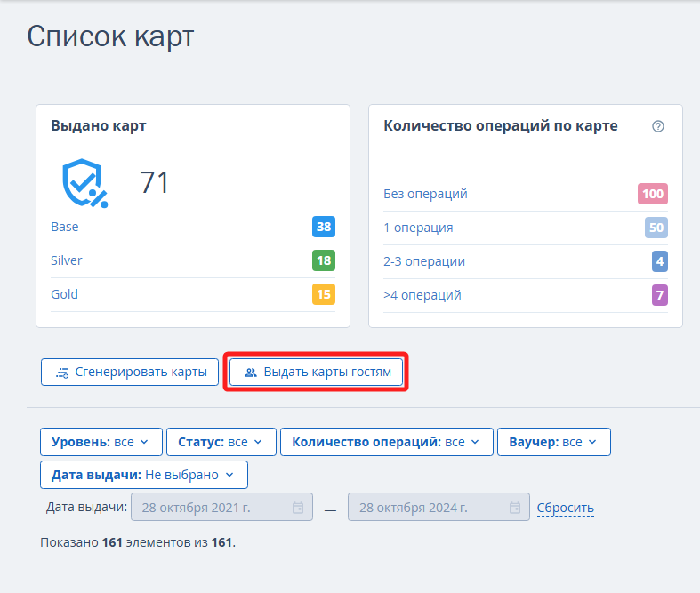Viewport: 700px width, 593px height.
Task: Expand the Количество операций filter dropdown
Action: 387,442
